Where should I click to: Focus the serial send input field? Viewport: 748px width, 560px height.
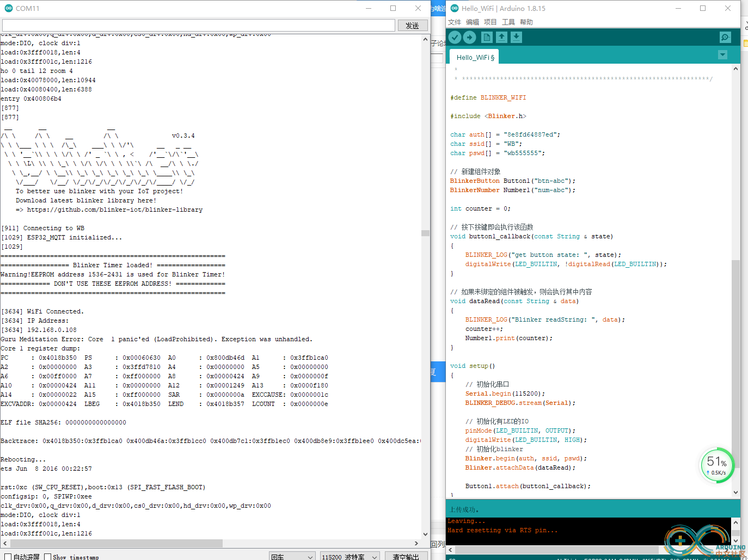(x=199, y=26)
